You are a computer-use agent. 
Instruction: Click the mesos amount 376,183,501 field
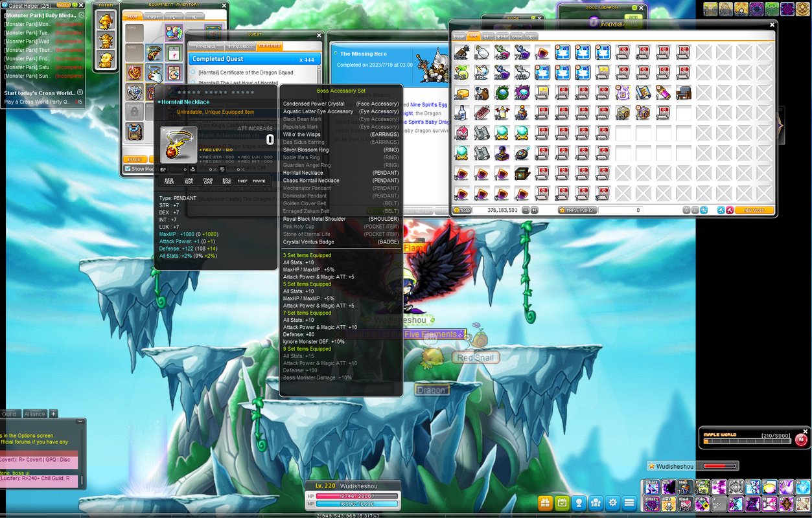pyautogui.click(x=496, y=210)
